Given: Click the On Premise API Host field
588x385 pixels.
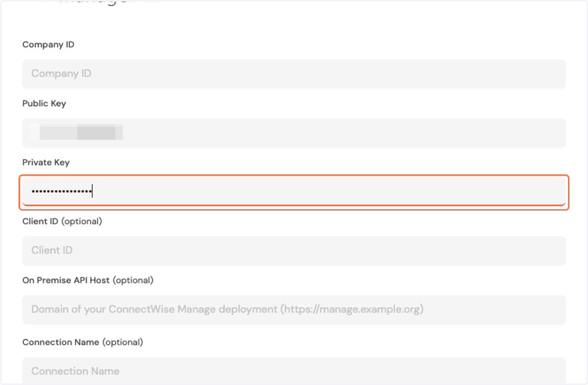Looking at the screenshot, I should click(294, 310).
